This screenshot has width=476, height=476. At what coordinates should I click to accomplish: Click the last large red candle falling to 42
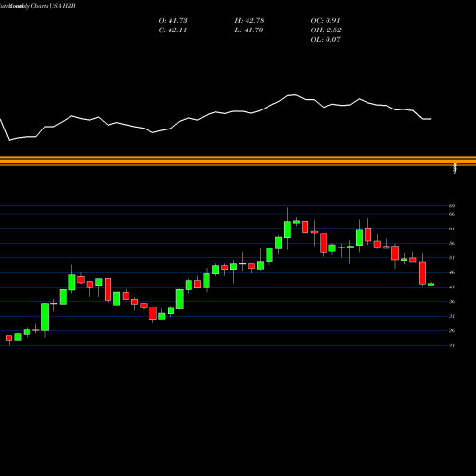tap(422, 273)
